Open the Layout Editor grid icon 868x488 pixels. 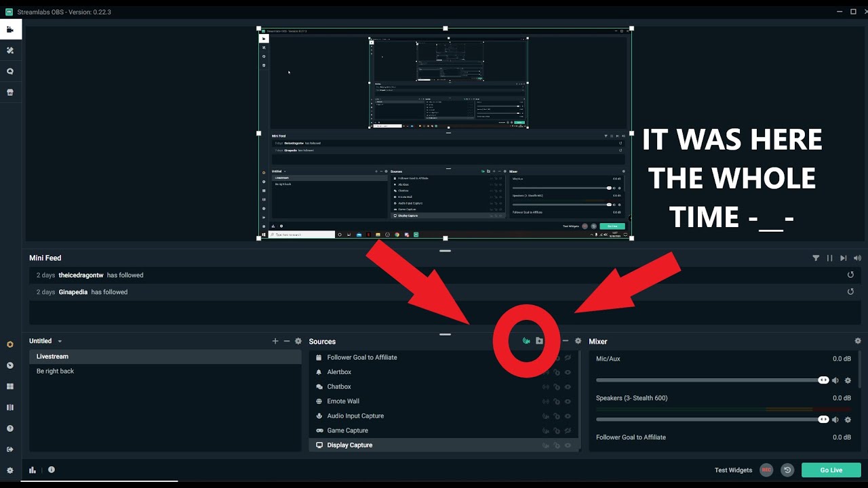(x=10, y=386)
